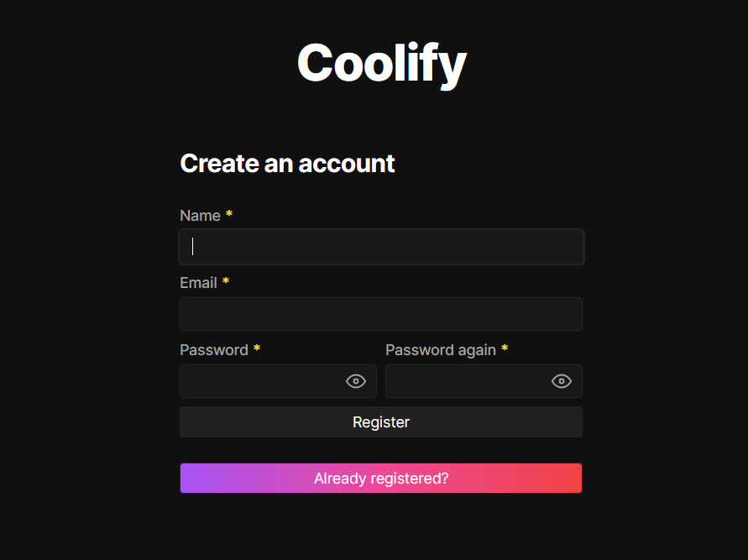748x560 pixels.
Task: Click the Password again label text
Action: point(440,350)
